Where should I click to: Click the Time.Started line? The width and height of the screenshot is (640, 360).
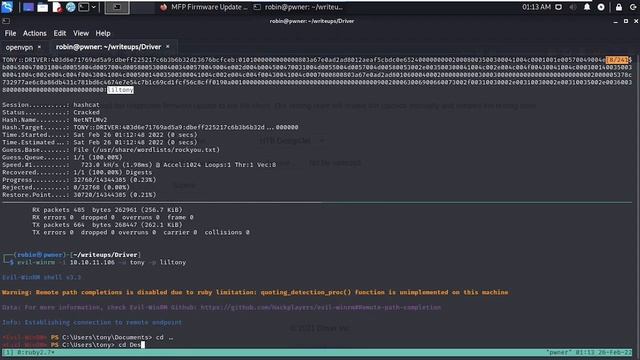click(x=100, y=135)
